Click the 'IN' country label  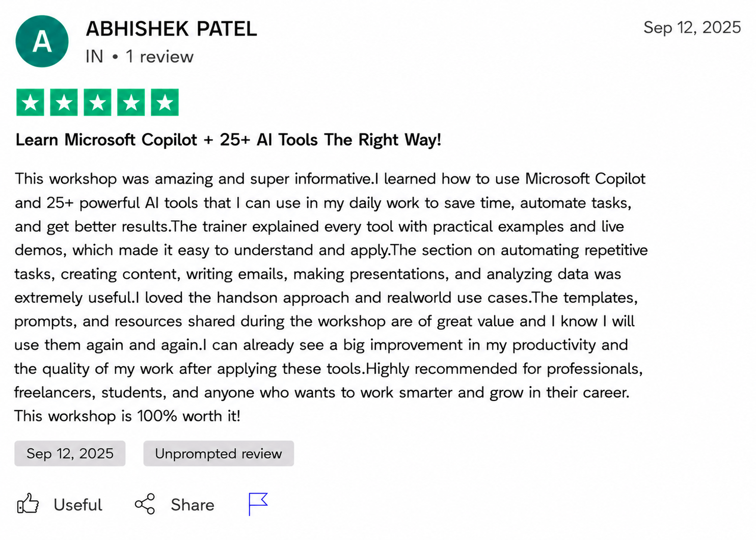[x=94, y=57]
